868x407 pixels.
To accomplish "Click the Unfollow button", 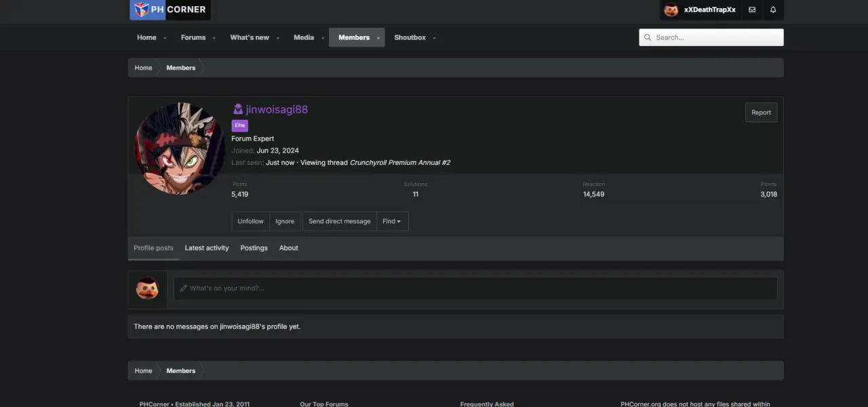I will click(250, 221).
